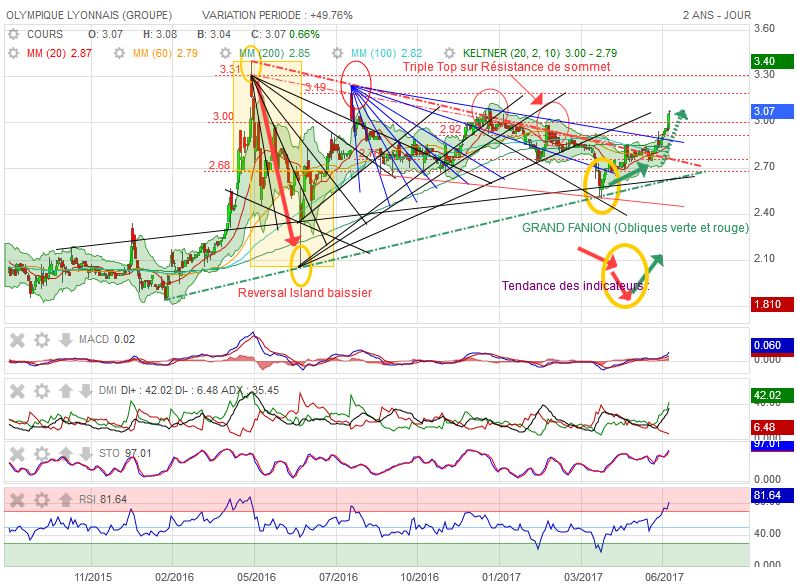Screen dimensions: 798x587
Task: Select the MM (60) 2.79 label
Action: click(165, 53)
